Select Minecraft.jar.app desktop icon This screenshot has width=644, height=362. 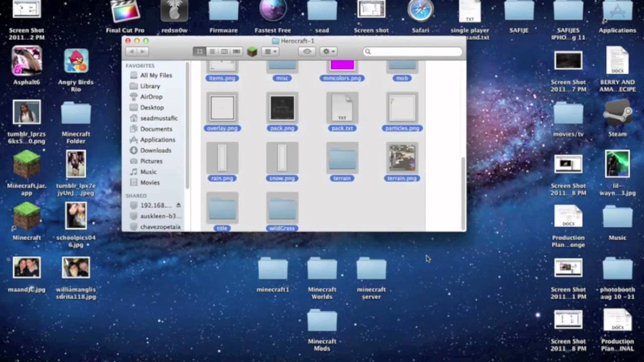(x=27, y=165)
